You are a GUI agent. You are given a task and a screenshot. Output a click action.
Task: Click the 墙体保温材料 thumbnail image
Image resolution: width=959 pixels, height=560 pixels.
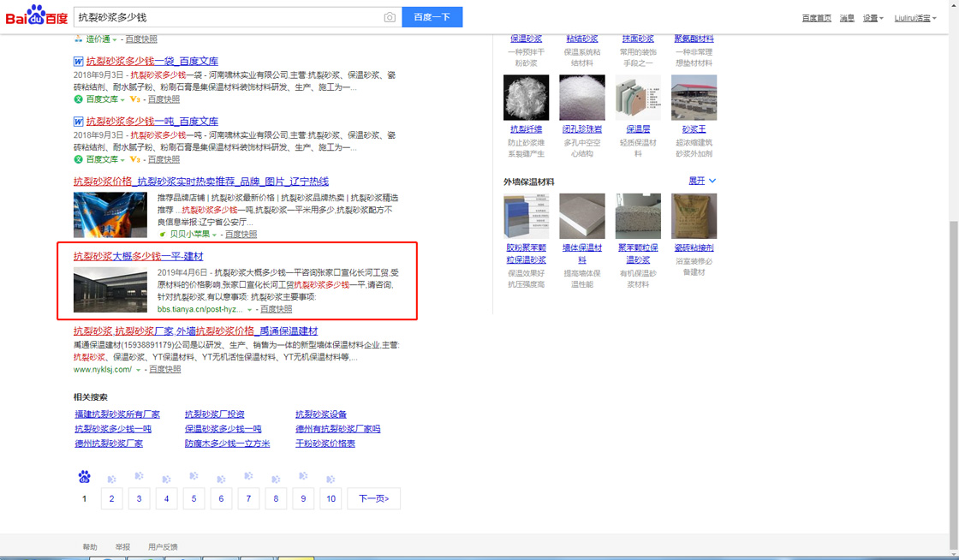(582, 216)
